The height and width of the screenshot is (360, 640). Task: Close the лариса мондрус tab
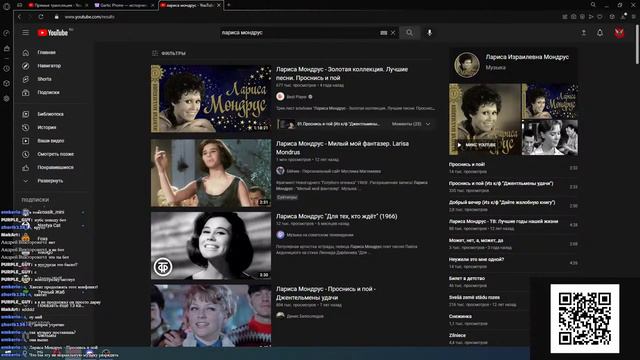(x=219, y=5)
